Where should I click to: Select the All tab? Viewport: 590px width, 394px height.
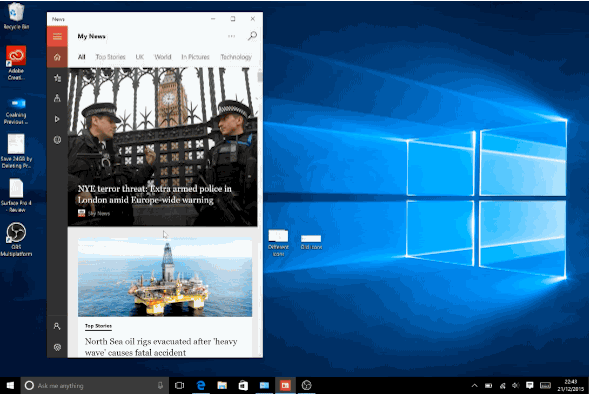pyautogui.click(x=82, y=57)
